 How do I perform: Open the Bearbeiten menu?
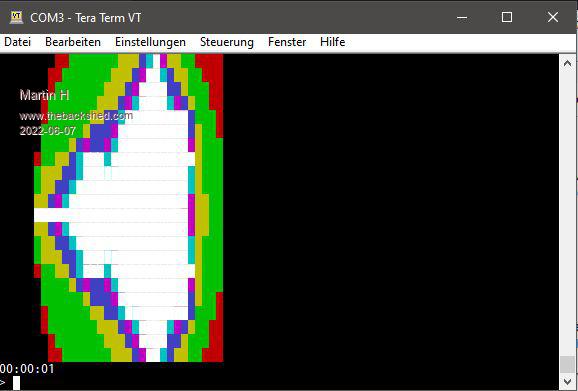click(73, 42)
